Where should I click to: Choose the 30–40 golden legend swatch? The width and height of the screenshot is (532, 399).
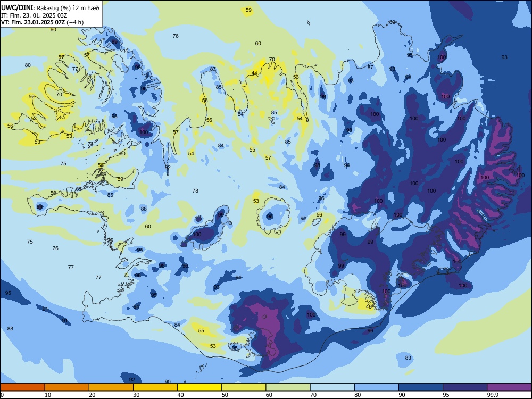coord(155,387)
